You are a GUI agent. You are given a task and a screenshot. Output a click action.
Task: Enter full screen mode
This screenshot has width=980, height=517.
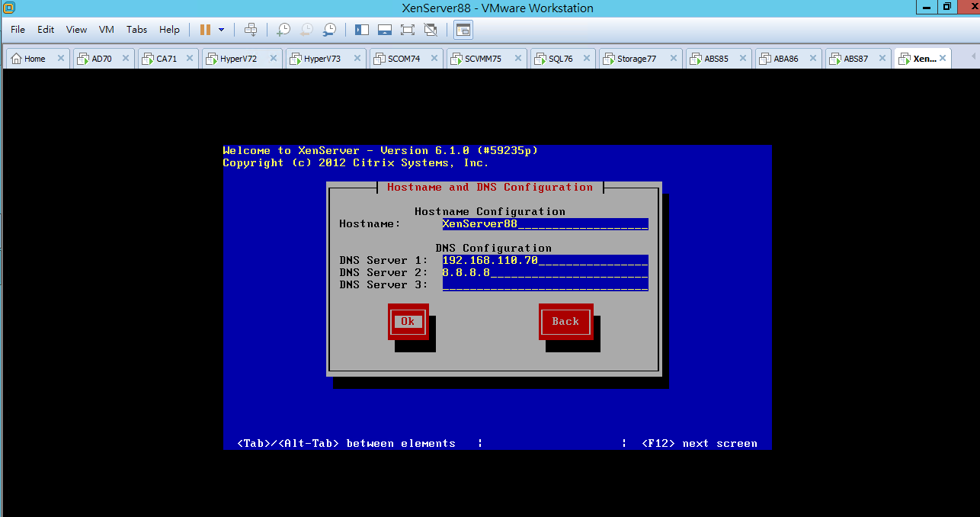pyautogui.click(x=407, y=30)
